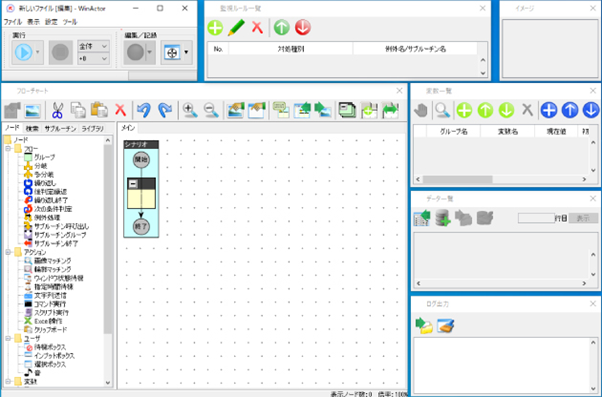Open the 全体 execution range dropdown
602x397 pixels.
coord(93,46)
